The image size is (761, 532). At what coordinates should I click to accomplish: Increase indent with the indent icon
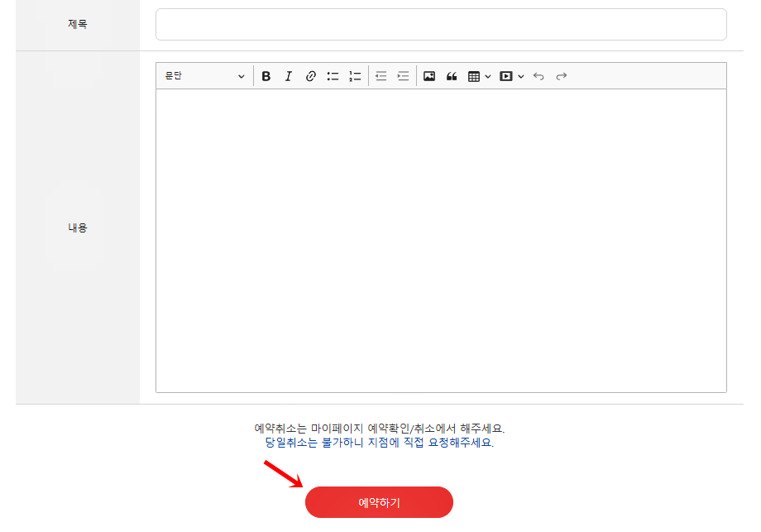(404, 76)
